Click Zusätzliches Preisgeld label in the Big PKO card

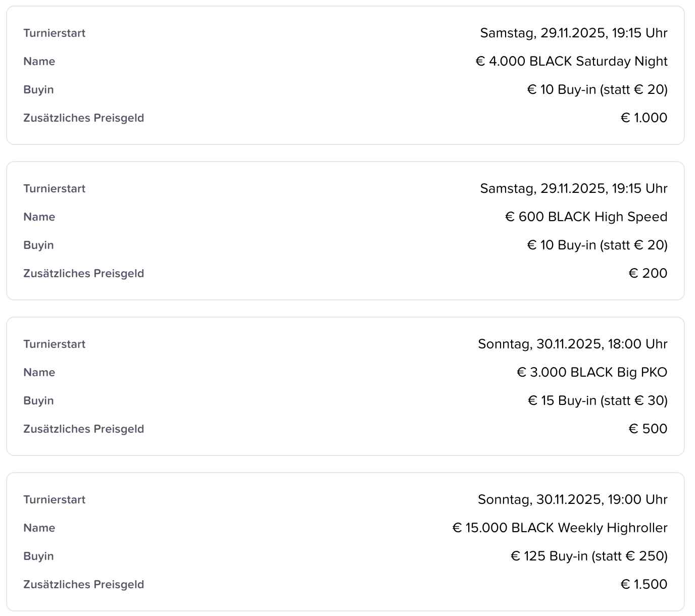84,429
